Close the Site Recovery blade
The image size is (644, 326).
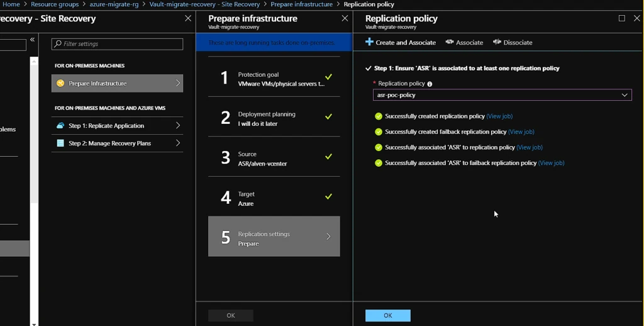(x=188, y=18)
